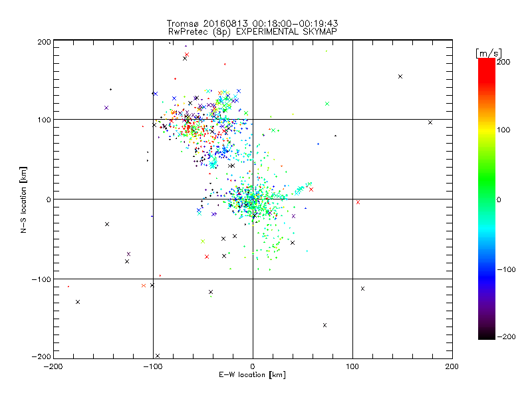
Task: Click the black X marker near 150 km east, 150 km north
Action: [x=400, y=76]
